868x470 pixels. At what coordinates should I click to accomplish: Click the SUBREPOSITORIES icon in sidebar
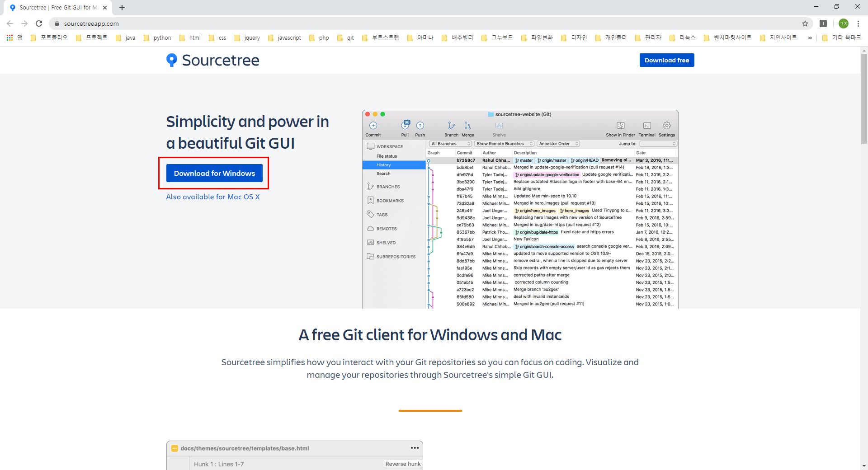pyautogui.click(x=370, y=257)
